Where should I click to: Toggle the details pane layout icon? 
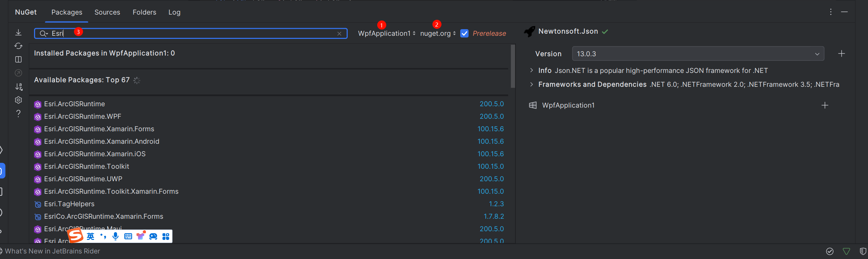pyautogui.click(x=18, y=59)
